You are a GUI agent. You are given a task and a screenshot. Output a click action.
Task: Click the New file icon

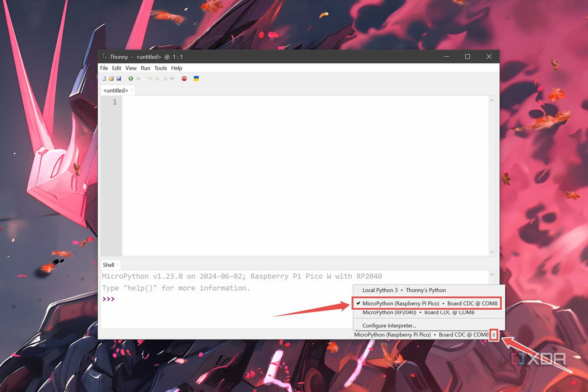104,78
